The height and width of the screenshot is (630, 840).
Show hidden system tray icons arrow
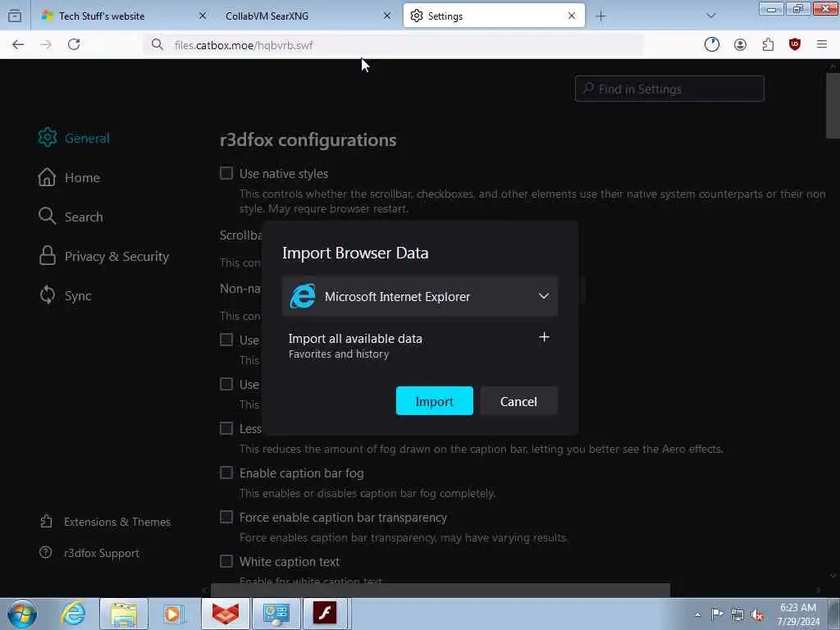coord(697,614)
